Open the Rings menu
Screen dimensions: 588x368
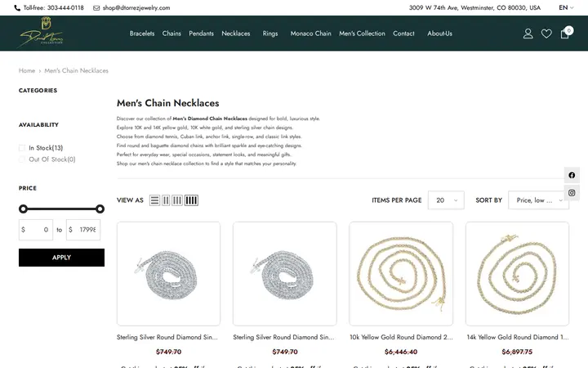[x=270, y=34]
